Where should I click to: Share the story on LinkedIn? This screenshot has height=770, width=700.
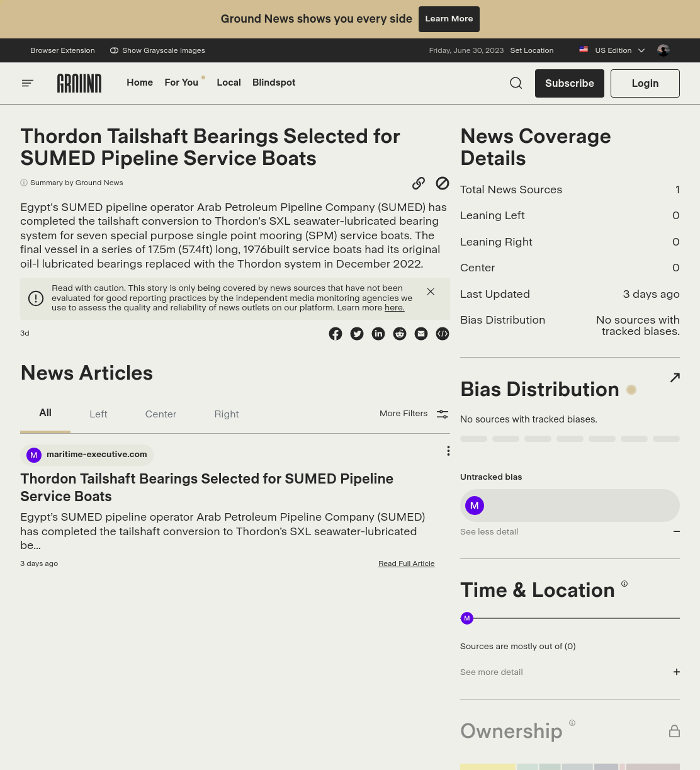tap(378, 334)
